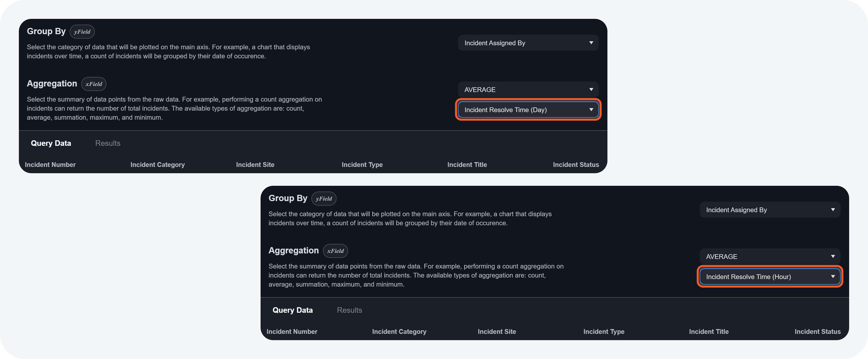Click Incident Status header in bottom table
This screenshot has height=359, width=868.
pyautogui.click(x=817, y=332)
